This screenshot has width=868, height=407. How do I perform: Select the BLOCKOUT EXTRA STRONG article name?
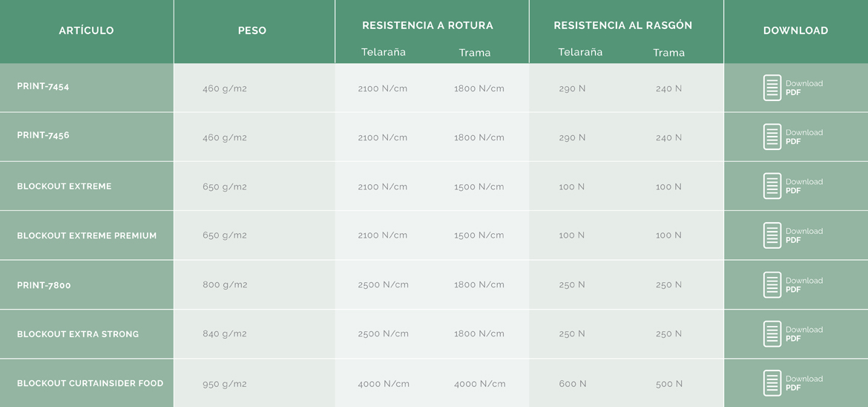tap(78, 333)
